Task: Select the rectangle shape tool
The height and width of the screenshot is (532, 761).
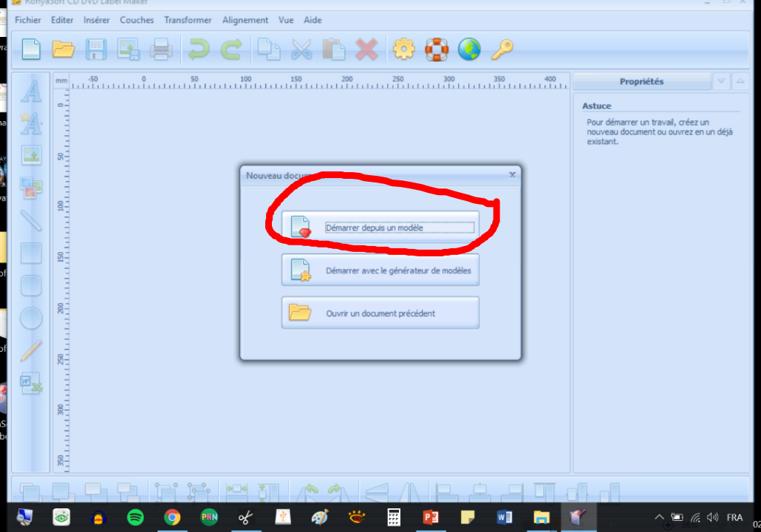Action: click(x=31, y=253)
